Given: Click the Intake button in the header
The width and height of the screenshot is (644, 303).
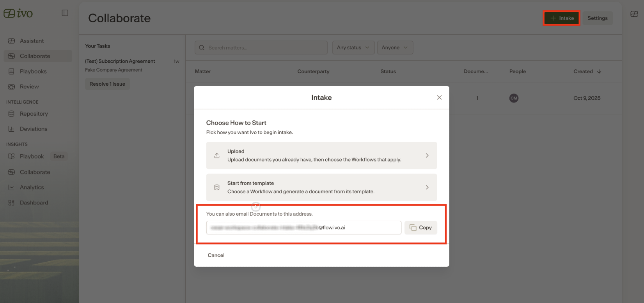Looking at the screenshot, I should (x=562, y=18).
